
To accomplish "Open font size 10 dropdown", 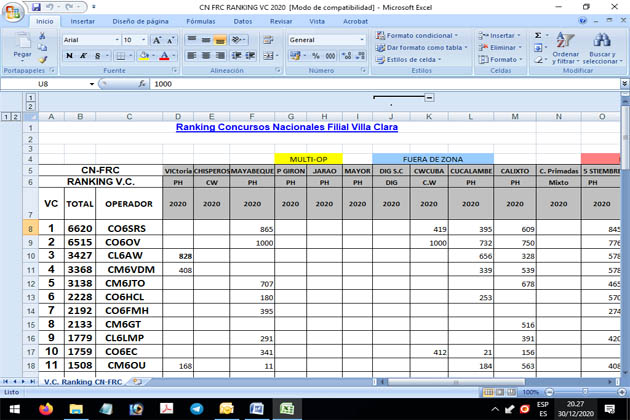I will (x=143, y=40).
